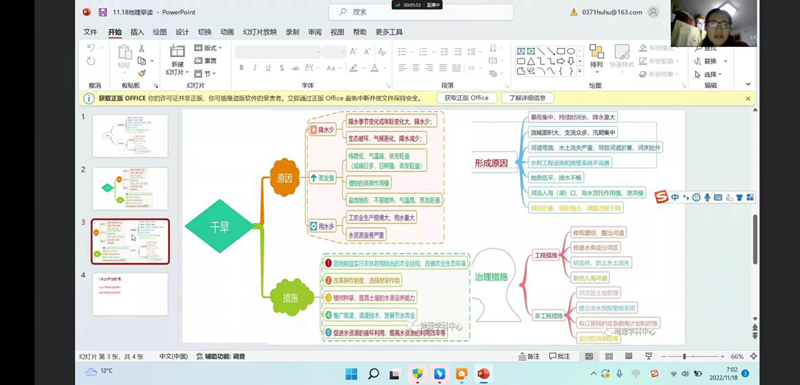Click the Save icon in title bar
Screen dimensions: 800x385
click(x=103, y=12)
